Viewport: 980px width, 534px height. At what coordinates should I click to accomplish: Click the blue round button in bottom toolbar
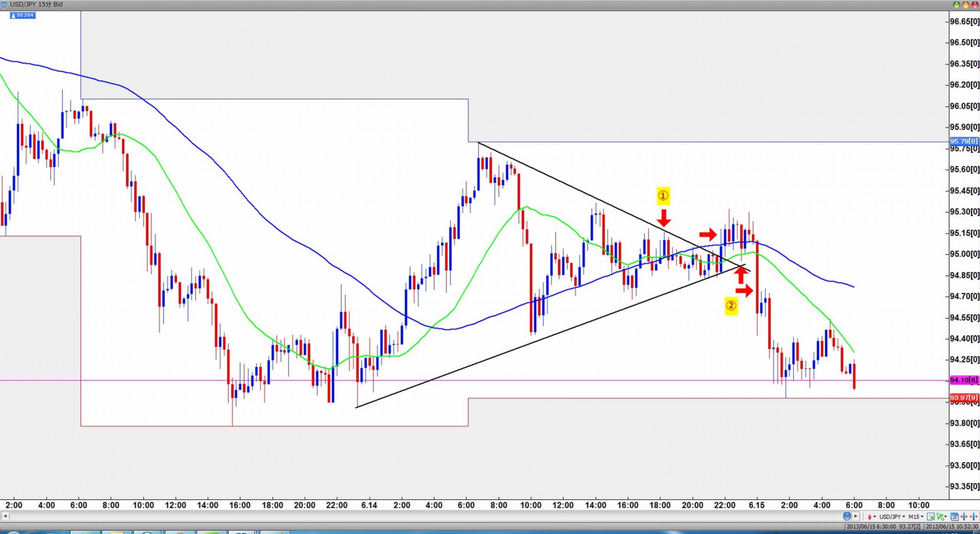(847, 516)
